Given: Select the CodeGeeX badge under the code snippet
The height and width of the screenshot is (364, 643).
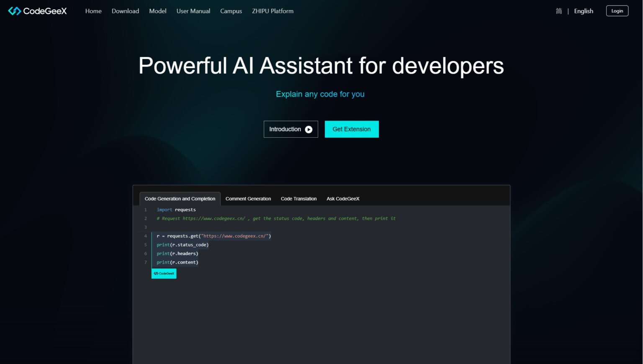Looking at the screenshot, I should click(164, 273).
